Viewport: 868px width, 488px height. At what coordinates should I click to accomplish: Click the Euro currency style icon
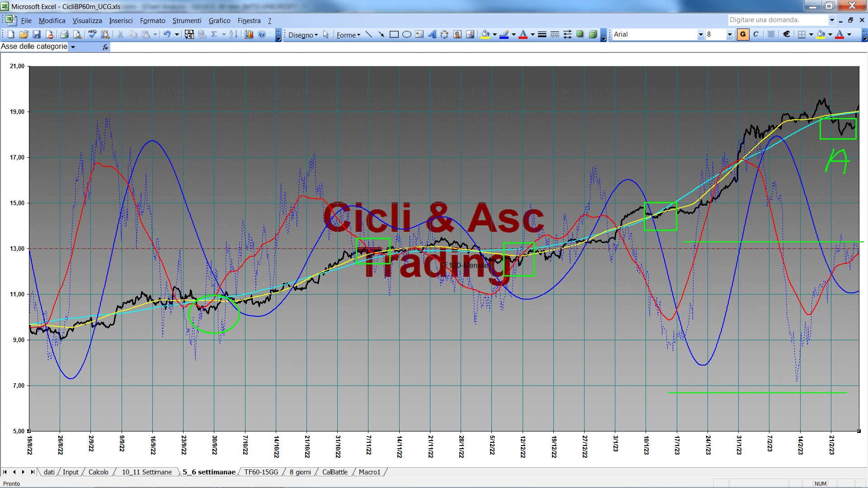(x=787, y=34)
